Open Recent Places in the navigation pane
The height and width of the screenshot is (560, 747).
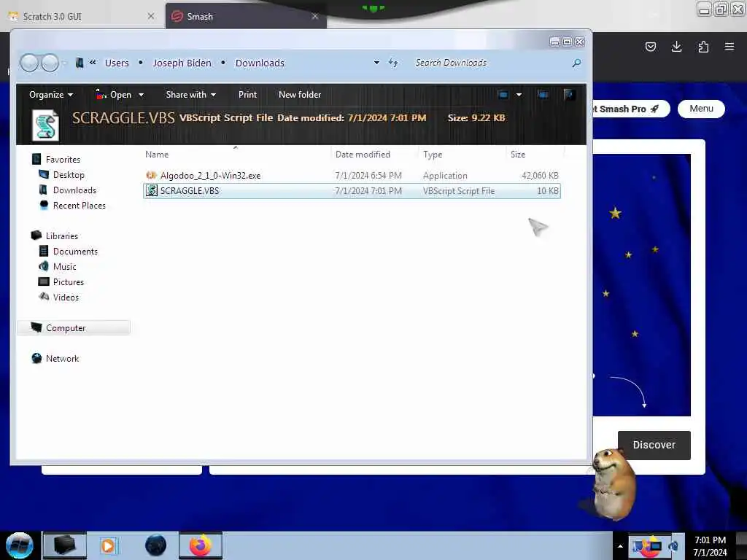tap(79, 205)
